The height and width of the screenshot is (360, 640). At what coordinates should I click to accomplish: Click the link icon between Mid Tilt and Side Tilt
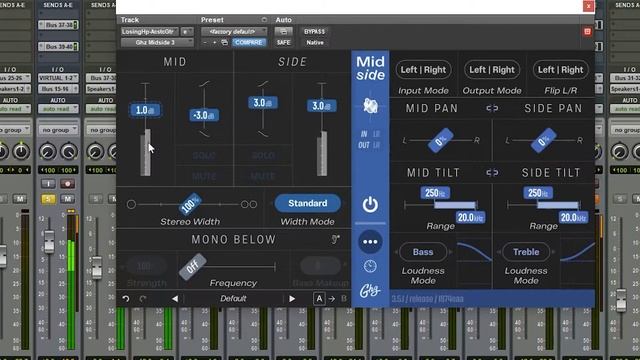(x=492, y=173)
